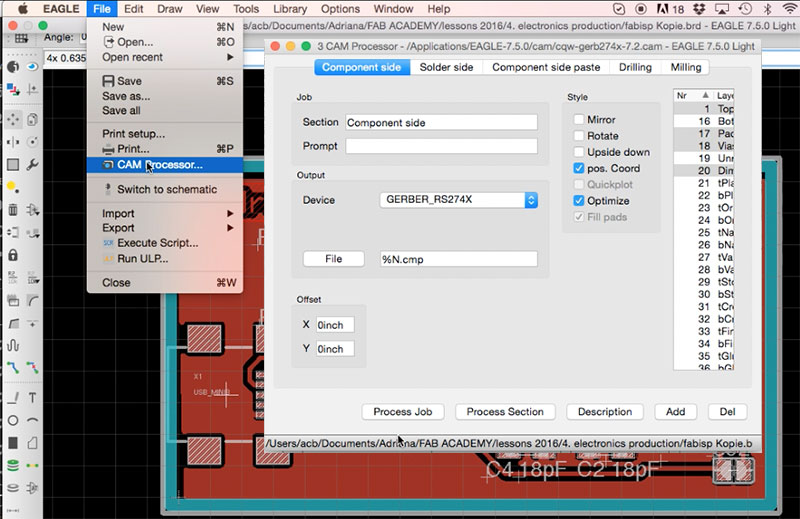The image size is (800, 519).
Task: Select the Show (eye) tool in the toolbar
Action: pos(32,66)
